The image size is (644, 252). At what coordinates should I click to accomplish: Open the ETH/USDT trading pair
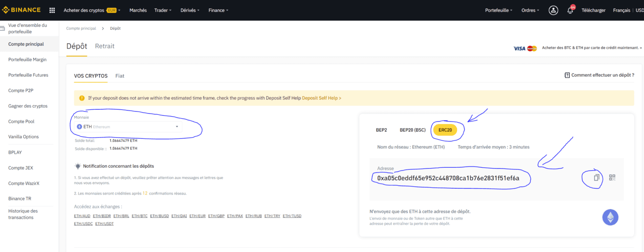[104, 223]
